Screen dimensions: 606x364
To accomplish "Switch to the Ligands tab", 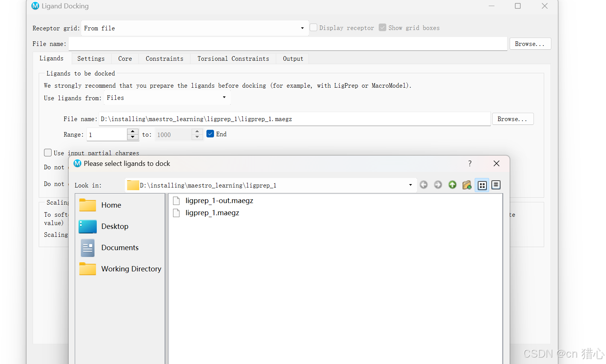I will (52, 58).
